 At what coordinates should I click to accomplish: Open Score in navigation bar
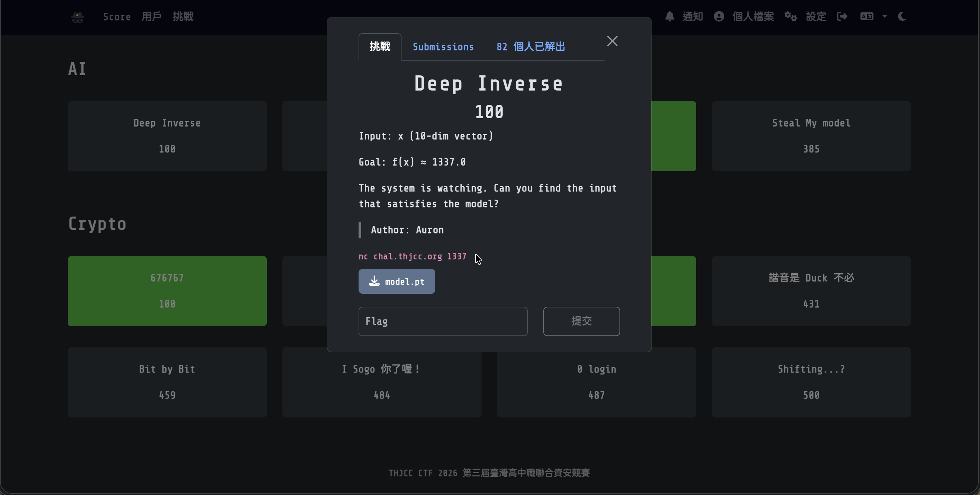click(x=117, y=17)
